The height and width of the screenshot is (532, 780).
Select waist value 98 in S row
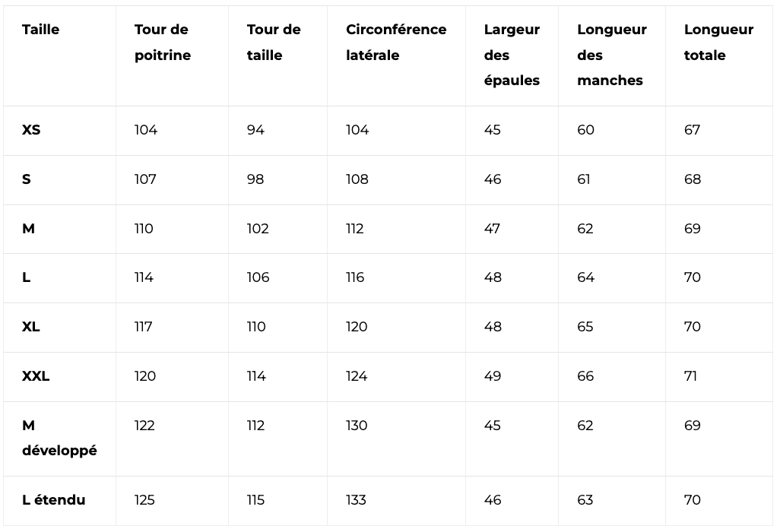point(255,179)
